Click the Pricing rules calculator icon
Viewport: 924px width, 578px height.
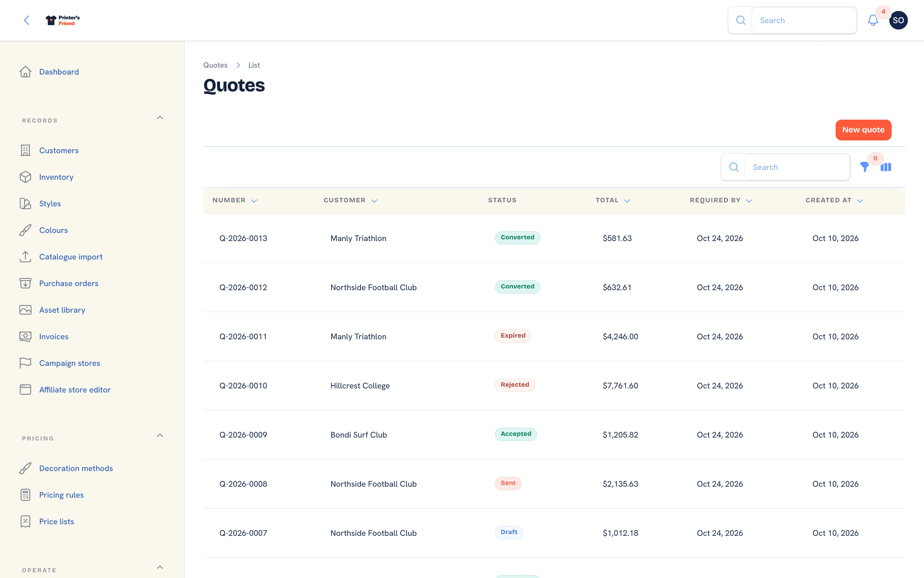[25, 495]
